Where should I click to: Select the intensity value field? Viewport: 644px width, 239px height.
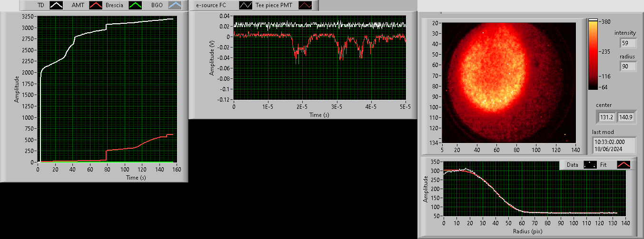pyautogui.click(x=628, y=43)
